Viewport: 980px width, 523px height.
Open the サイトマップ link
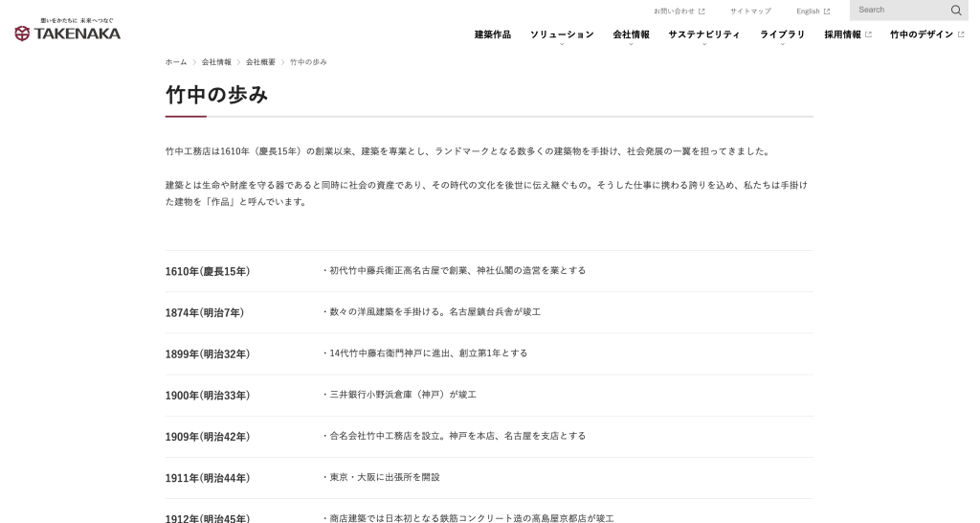click(x=750, y=11)
